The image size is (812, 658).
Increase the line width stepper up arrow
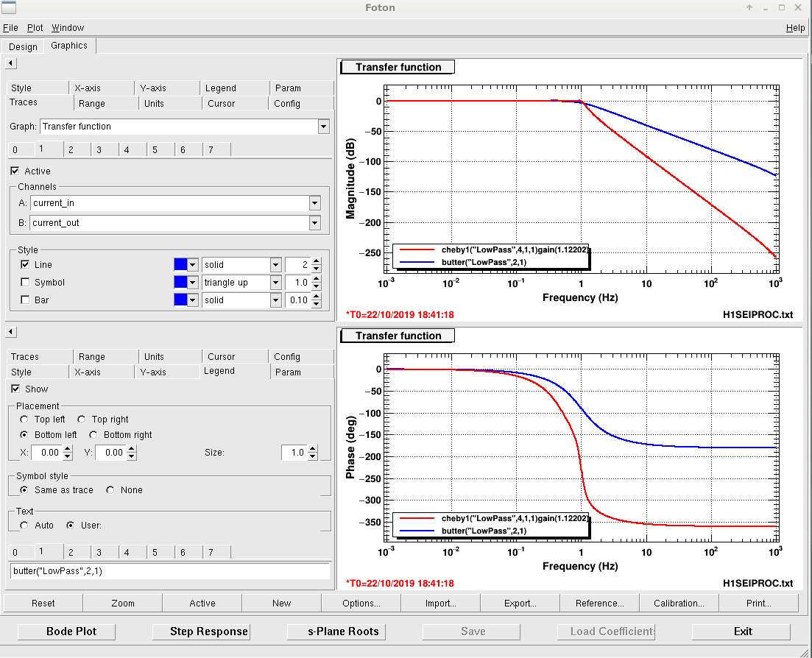pyautogui.click(x=317, y=261)
